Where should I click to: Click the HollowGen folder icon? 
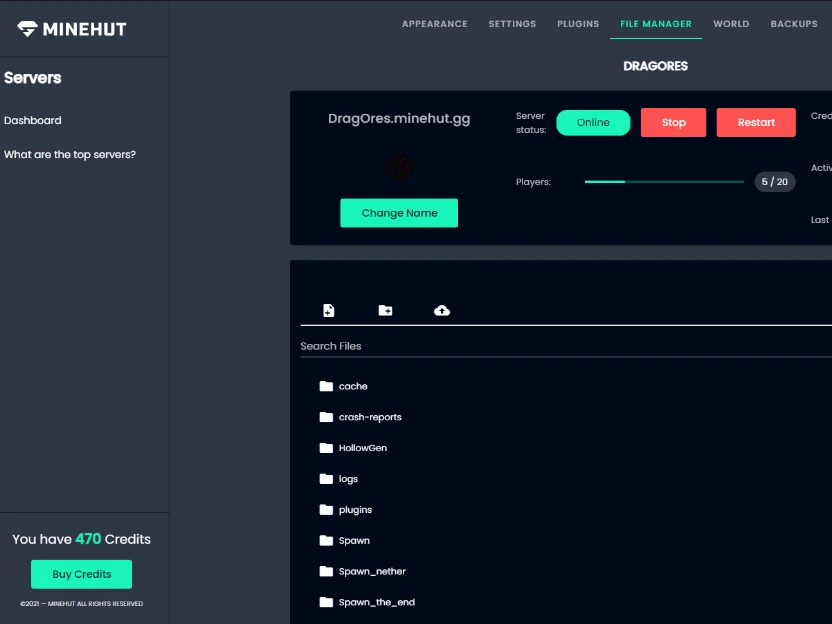coord(326,448)
